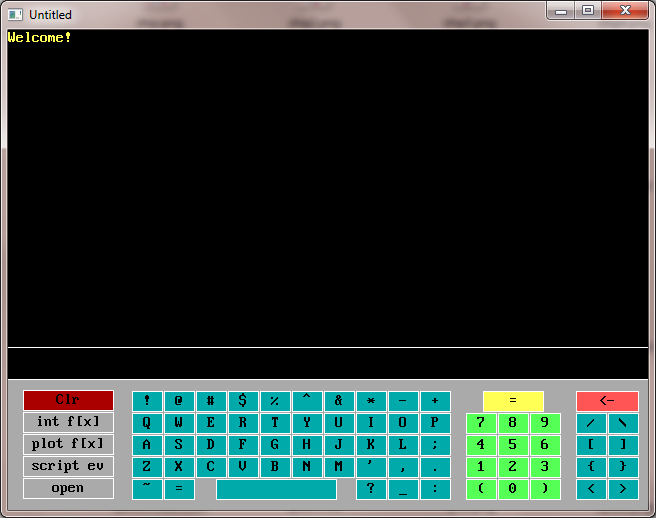656x518 pixels.
Task: Tap the $ dollar key
Action: pos(243,401)
